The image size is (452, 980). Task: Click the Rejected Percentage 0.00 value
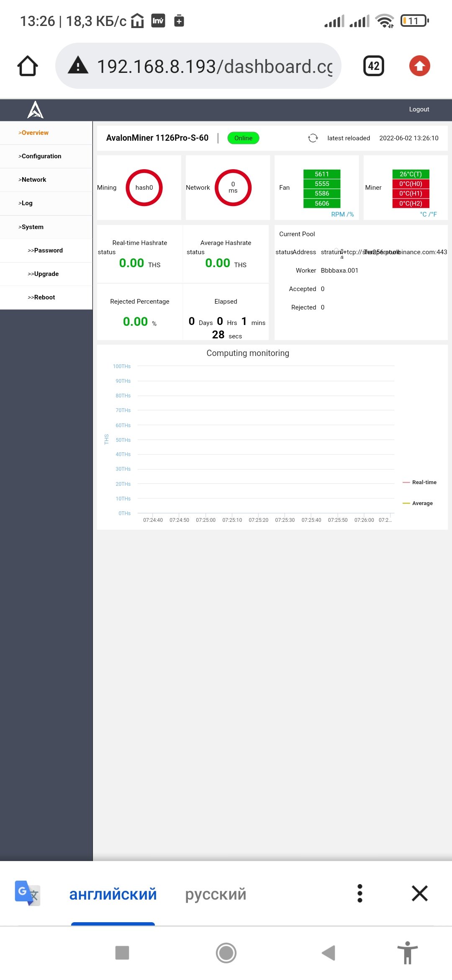click(x=135, y=322)
